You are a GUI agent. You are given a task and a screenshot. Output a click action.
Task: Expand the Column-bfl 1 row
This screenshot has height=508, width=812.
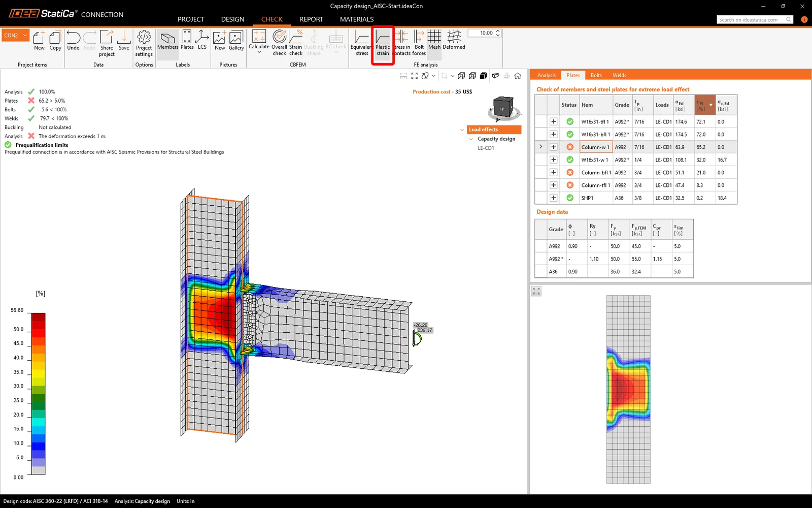point(553,172)
